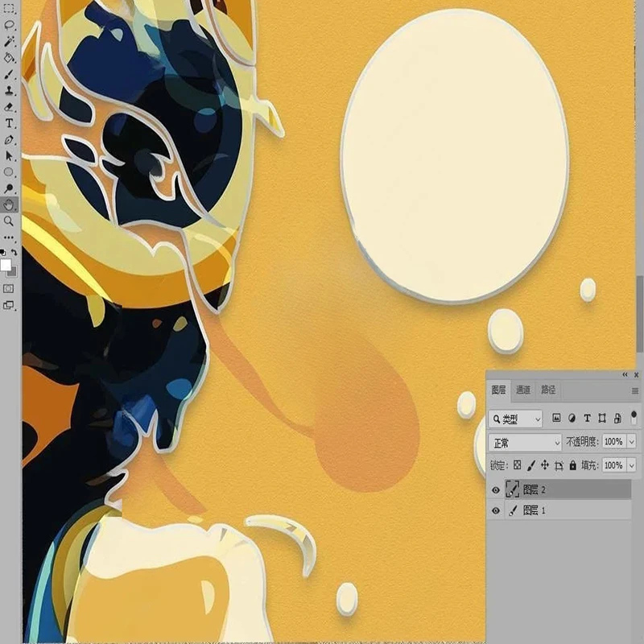
Task: Select the Pen tool
Action: (9, 139)
